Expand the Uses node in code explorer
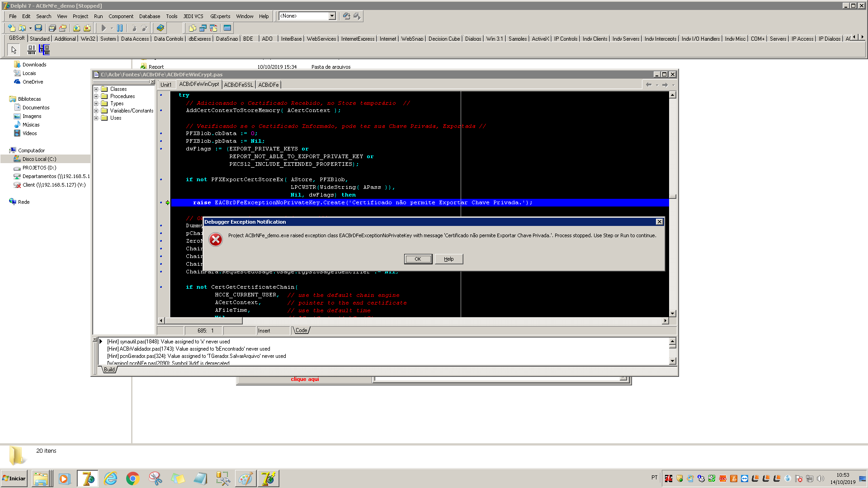The height and width of the screenshot is (488, 868). [96, 118]
